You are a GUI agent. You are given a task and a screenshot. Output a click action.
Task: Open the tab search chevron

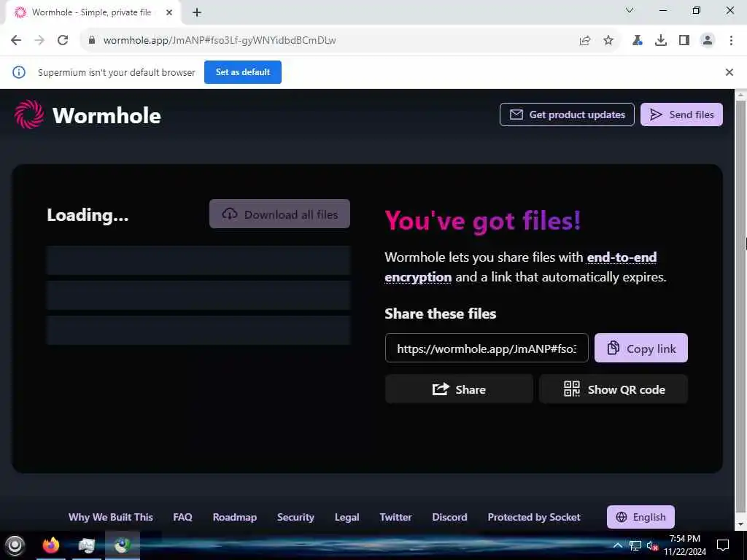click(x=630, y=10)
